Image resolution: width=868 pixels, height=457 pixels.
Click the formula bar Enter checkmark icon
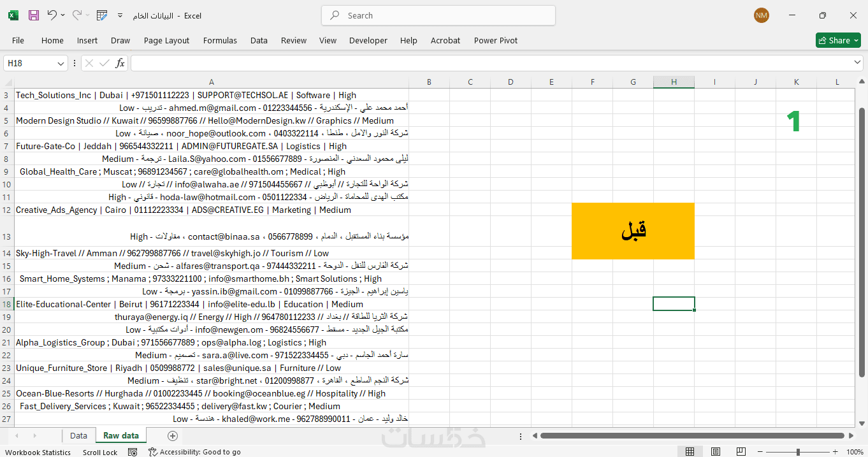105,63
